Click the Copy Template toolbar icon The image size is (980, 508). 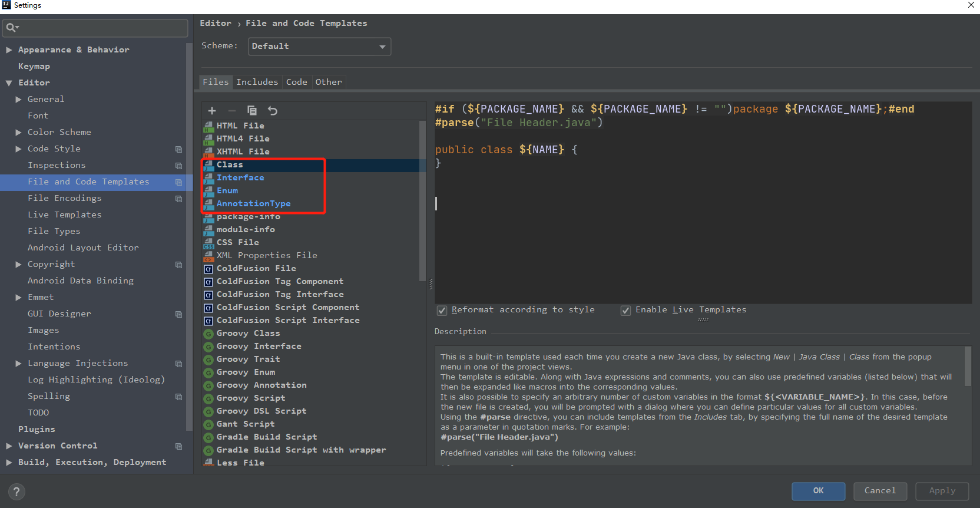click(x=252, y=111)
